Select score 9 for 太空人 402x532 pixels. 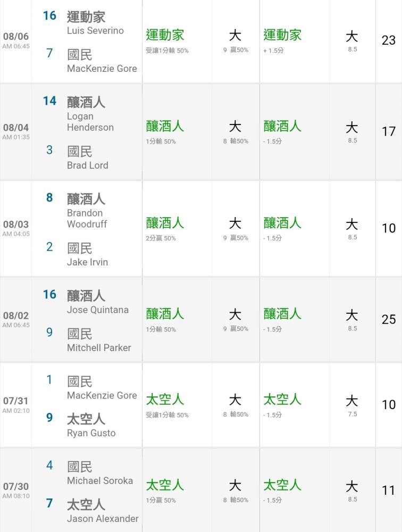click(49, 417)
